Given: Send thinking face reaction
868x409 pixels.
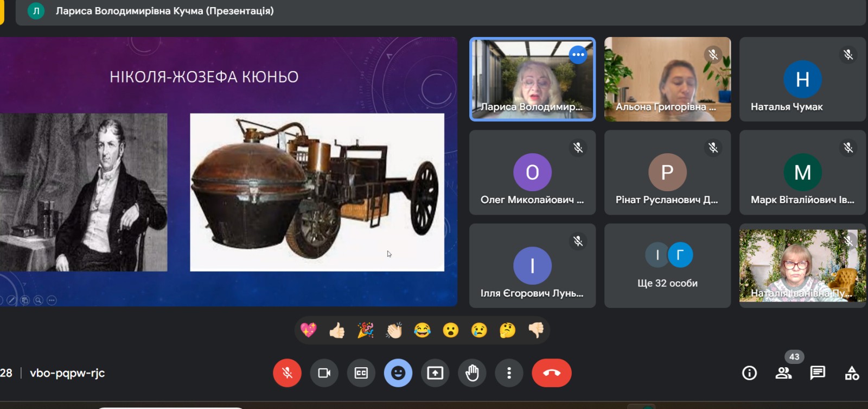Looking at the screenshot, I should [x=508, y=330].
